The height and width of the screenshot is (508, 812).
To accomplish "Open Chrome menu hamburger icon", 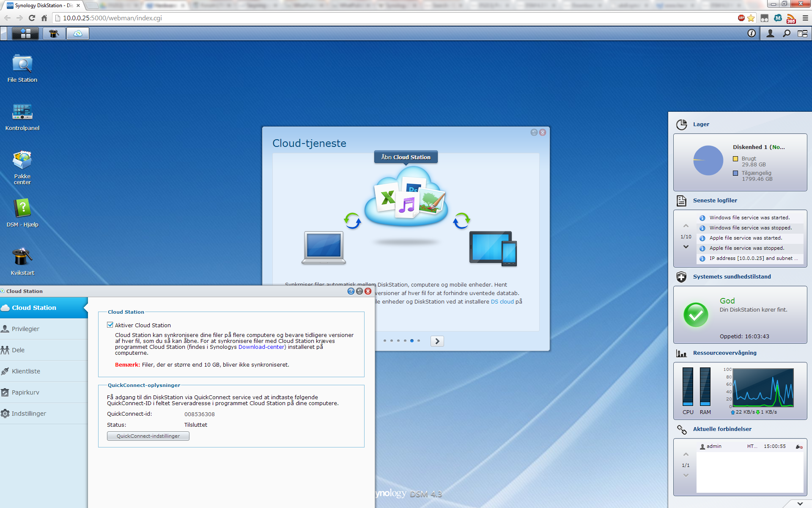I will [805, 18].
